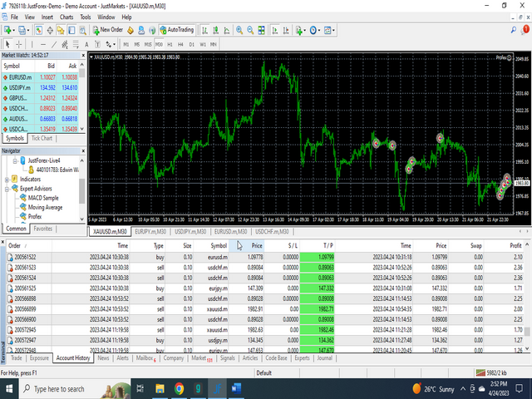Draw a horizontal line tool

pyautogui.click(x=43, y=44)
